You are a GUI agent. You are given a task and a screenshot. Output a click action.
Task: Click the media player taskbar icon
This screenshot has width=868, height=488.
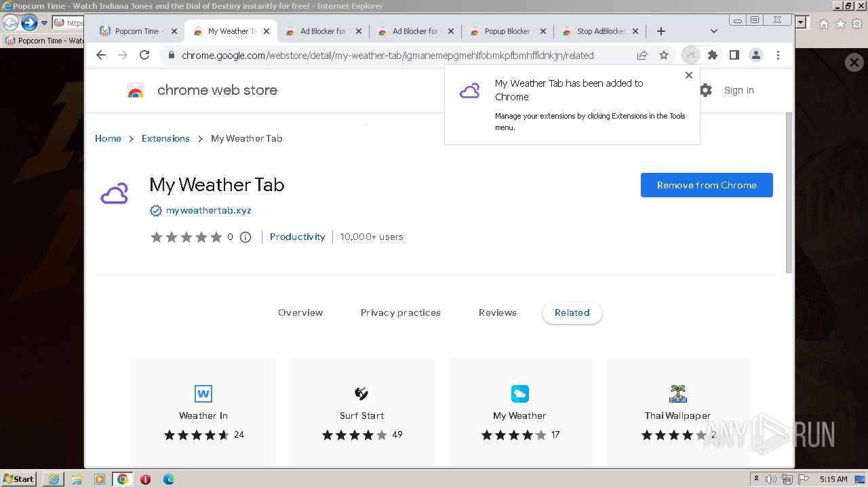click(100, 479)
